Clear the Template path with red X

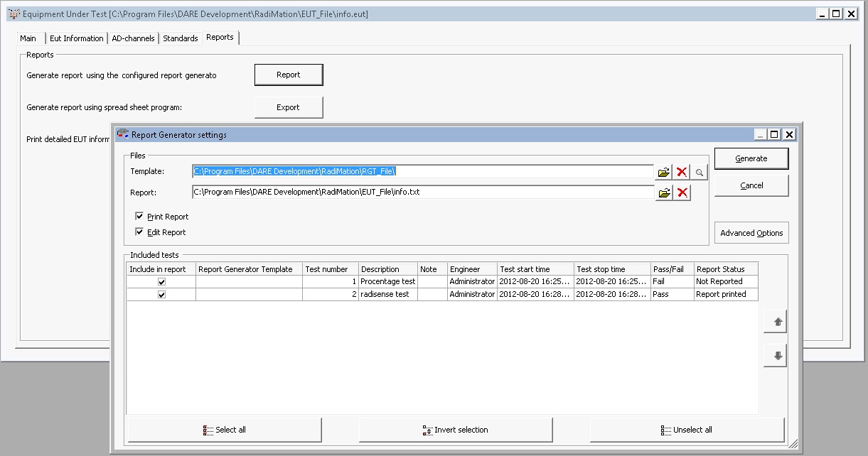click(x=682, y=172)
